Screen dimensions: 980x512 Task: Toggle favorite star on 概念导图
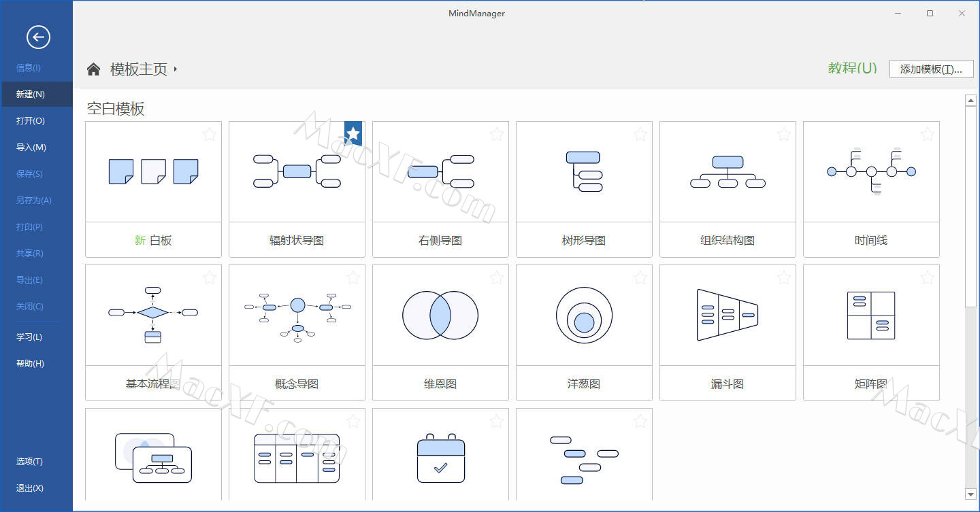[x=353, y=277]
